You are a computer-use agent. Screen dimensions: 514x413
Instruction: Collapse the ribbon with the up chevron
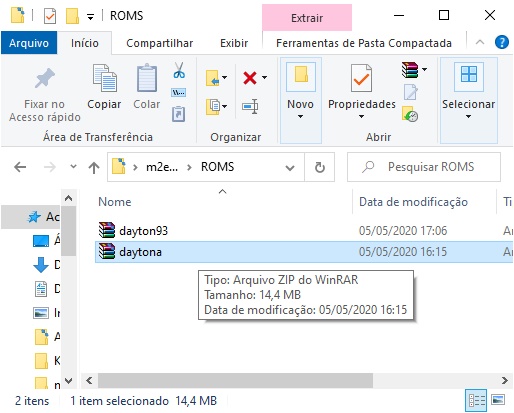click(480, 42)
